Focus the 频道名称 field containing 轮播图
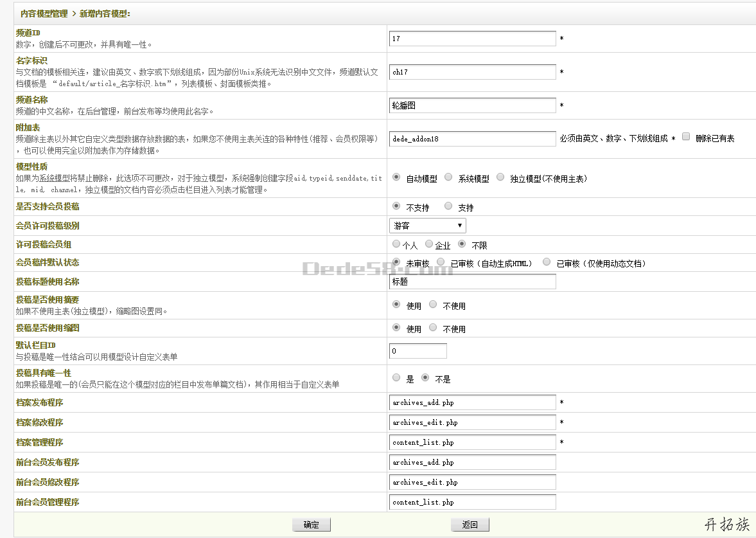The height and width of the screenshot is (538, 756). pyautogui.click(x=473, y=105)
